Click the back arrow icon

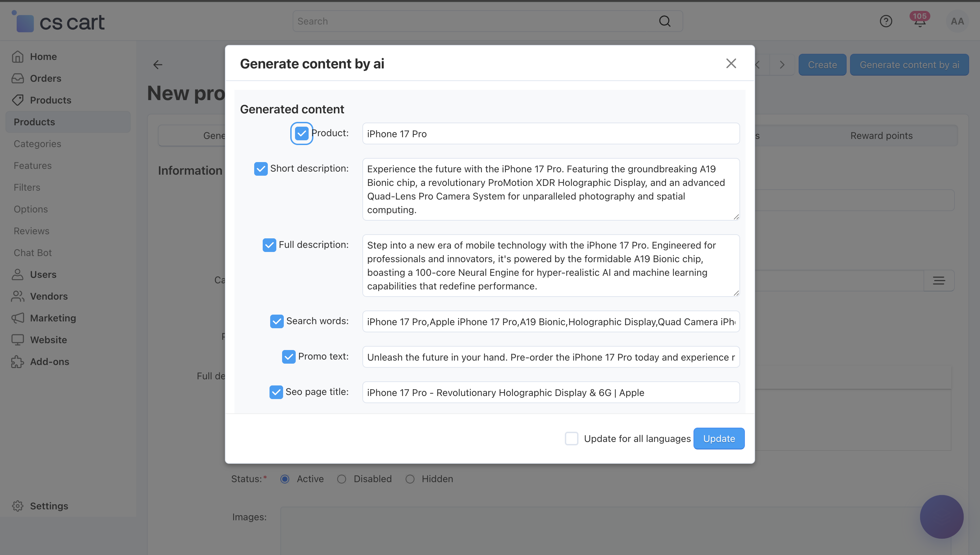(x=158, y=65)
